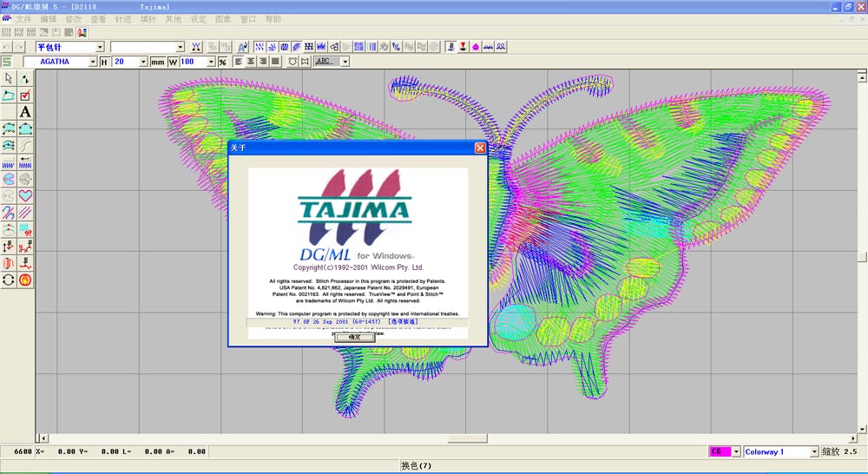The width and height of the screenshot is (868, 474).
Task: Click the green 'S' icon before the font box
Action: (x=7, y=62)
